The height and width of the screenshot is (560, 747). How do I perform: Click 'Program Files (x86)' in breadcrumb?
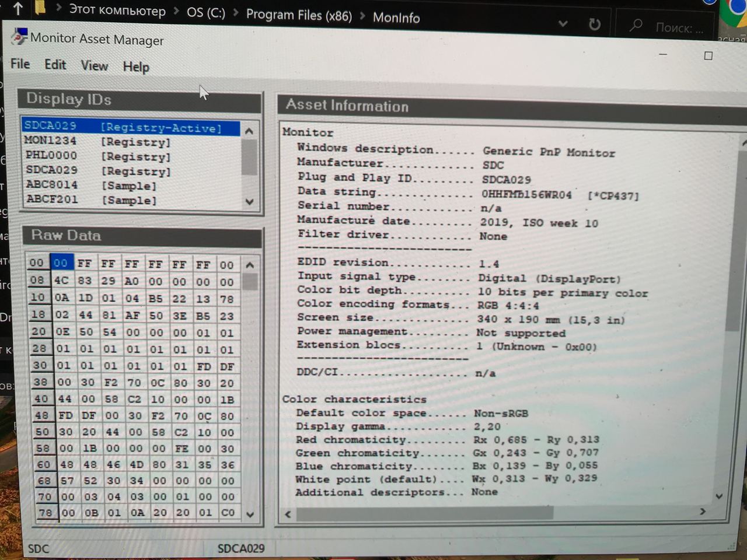(299, 15)
